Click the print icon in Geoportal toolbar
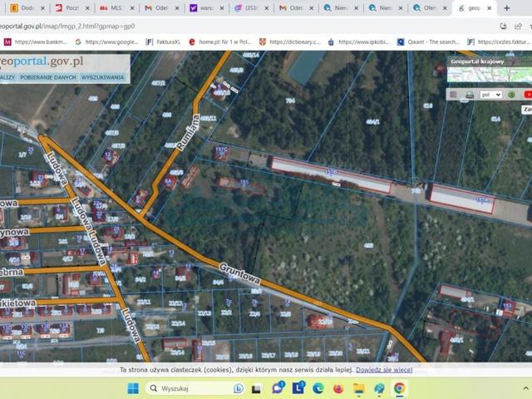The width and height of the screenshot is (532, 399). click(x=468, y=95)
